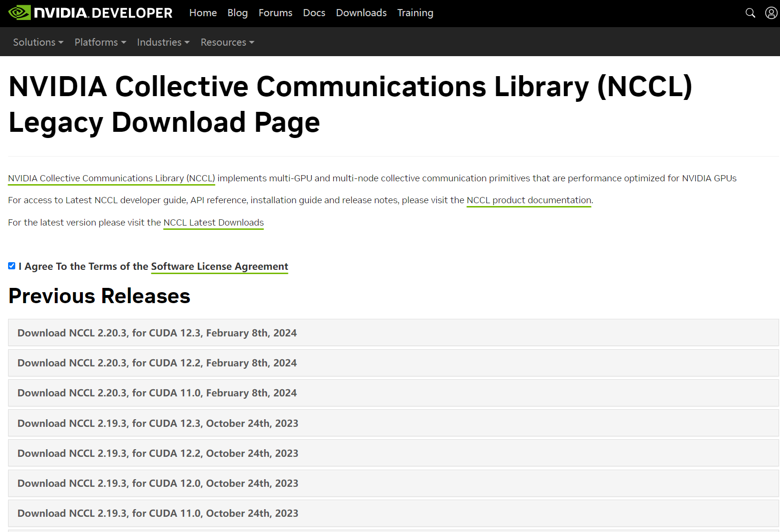Expand NCCL 2.19.3 for CUDA 12.0 release
The height and width of the screenshot is (532, 780).
pyautogui.click(x=394, y=483)
